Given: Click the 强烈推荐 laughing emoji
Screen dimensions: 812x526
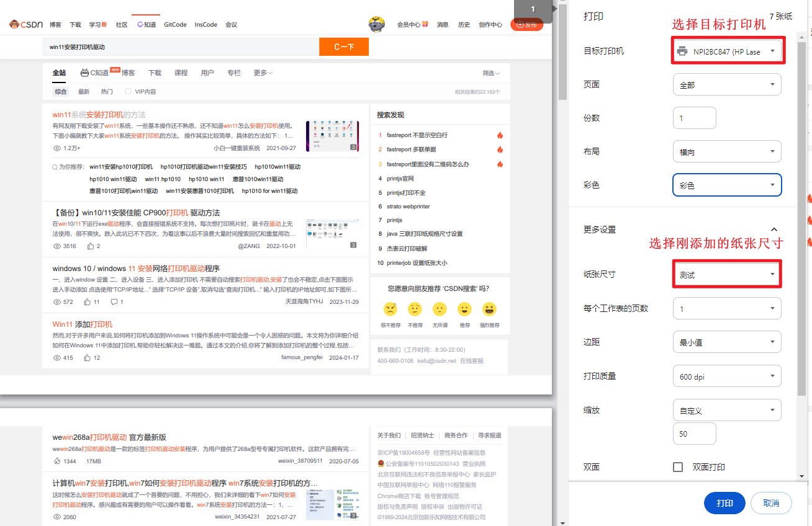Looking at the screenshot, I should click(x=489, y=309).
